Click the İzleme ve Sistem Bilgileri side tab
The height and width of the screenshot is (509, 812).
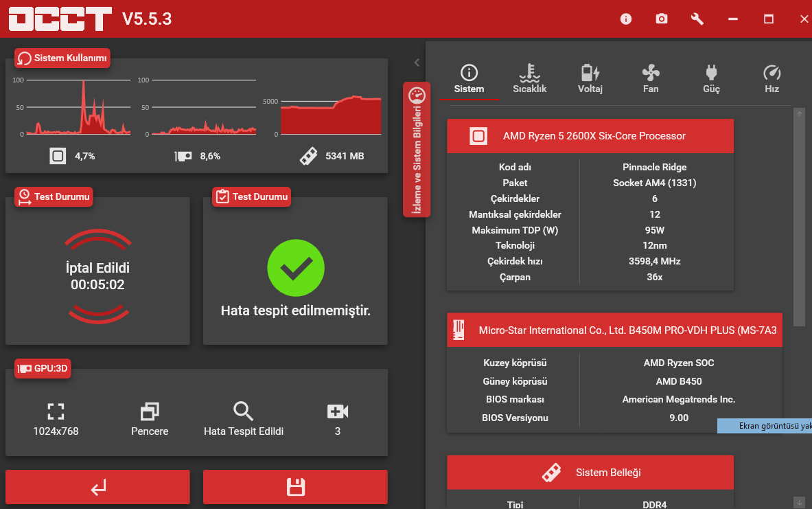tap(417, 149)
